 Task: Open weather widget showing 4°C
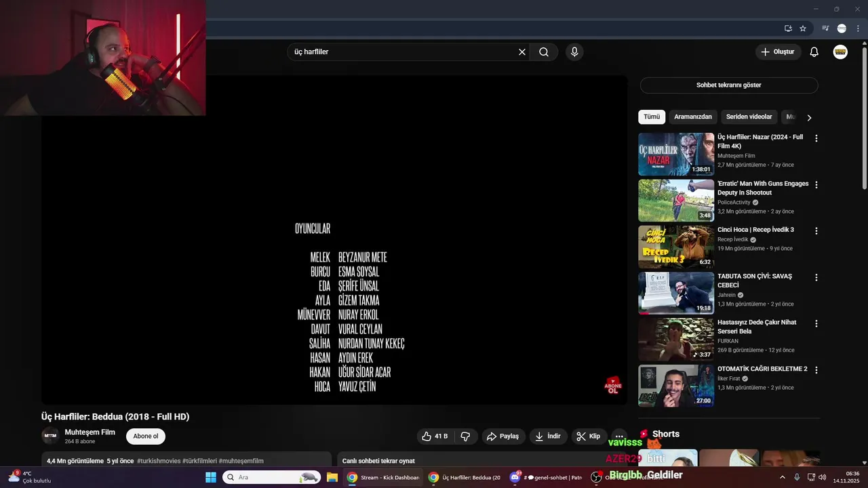(30, 477)
